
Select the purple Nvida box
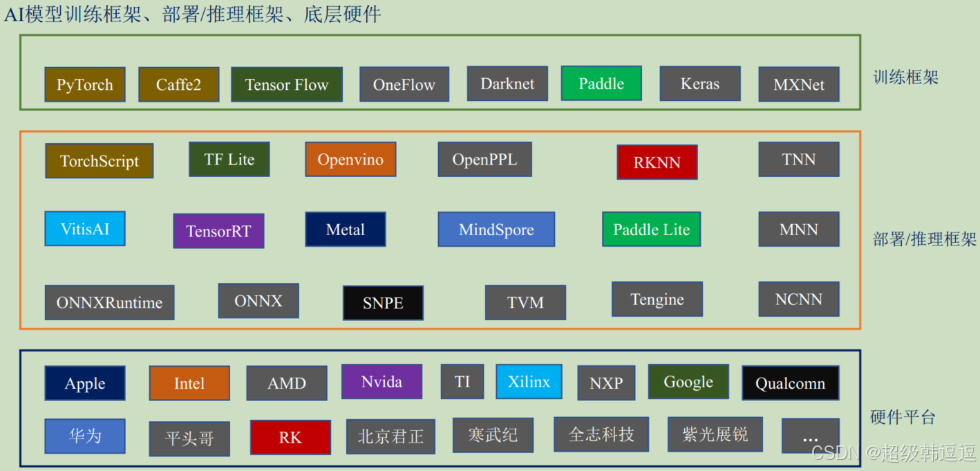[381, 381]
